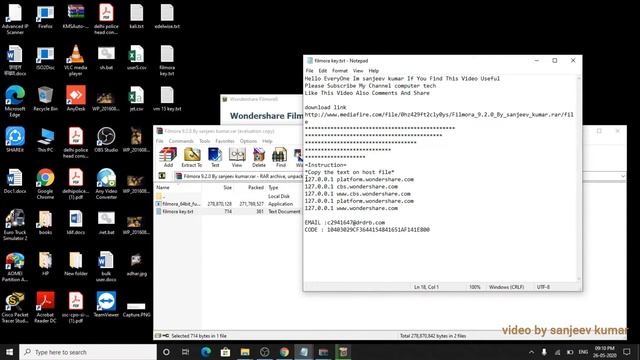
Task: Click Notepad vertical scrollbar
Action: [579, 178]
